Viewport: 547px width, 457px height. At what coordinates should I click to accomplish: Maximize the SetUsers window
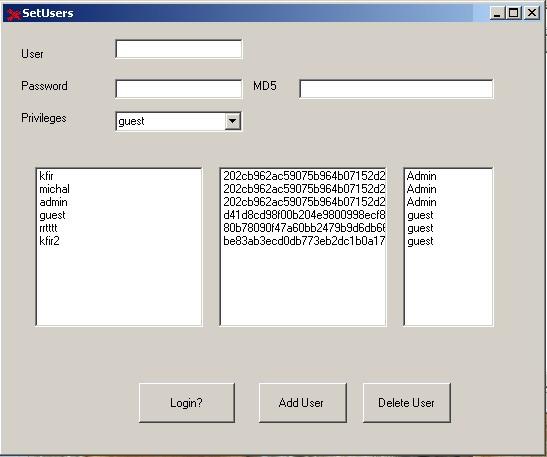click(x=514, y=13)
